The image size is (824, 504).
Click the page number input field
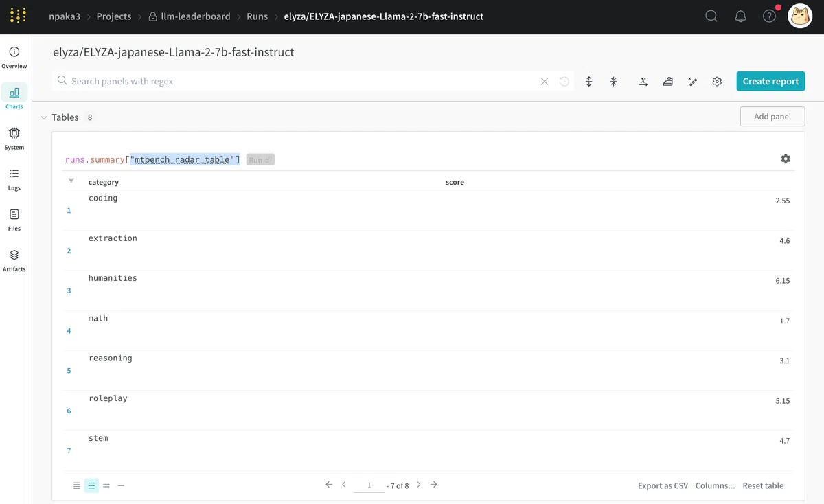[x=369, y=485]
